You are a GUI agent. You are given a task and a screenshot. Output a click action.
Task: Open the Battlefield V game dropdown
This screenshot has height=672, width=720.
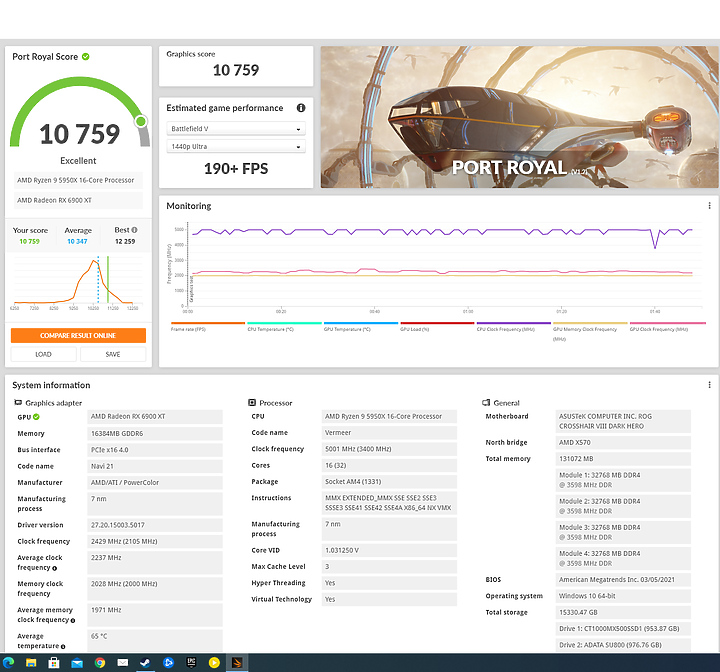236,129
